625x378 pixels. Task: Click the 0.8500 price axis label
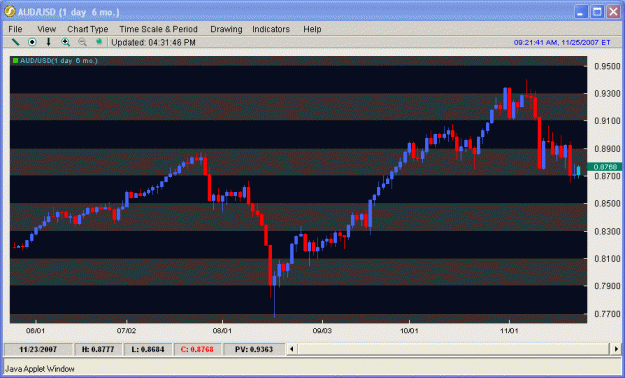pos(607,204)
